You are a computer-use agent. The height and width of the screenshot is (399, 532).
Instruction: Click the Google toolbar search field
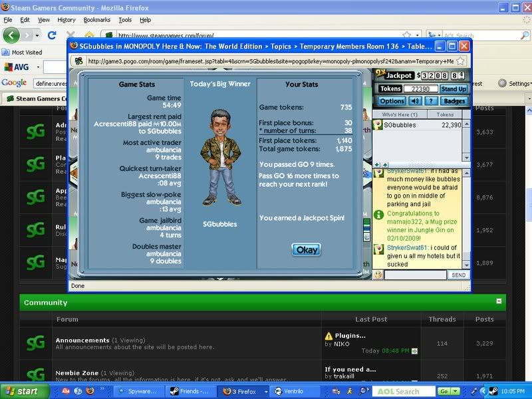(x=50, y=83)
